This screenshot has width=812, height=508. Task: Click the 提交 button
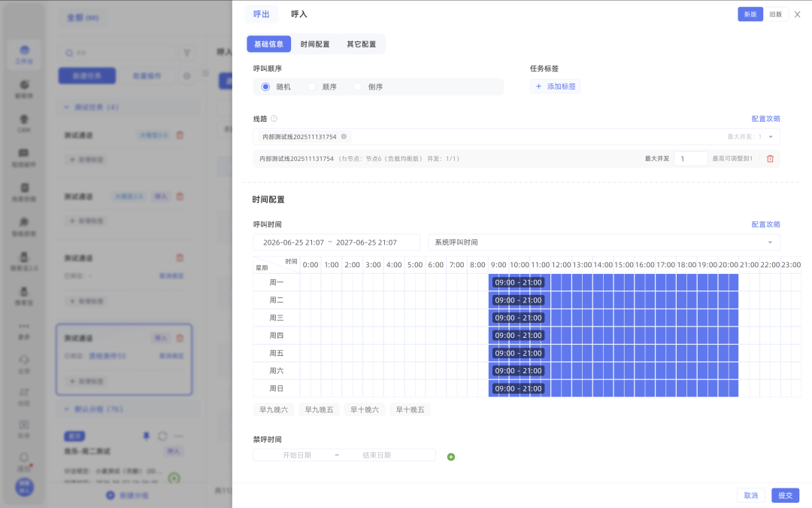[x=785, y=495]
